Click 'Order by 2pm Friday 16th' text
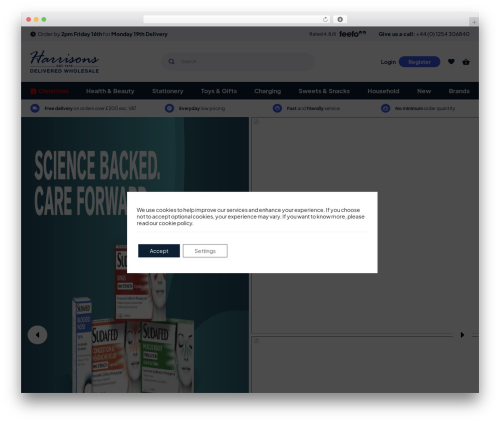500x423 pixels. click(x=70, y=34)
